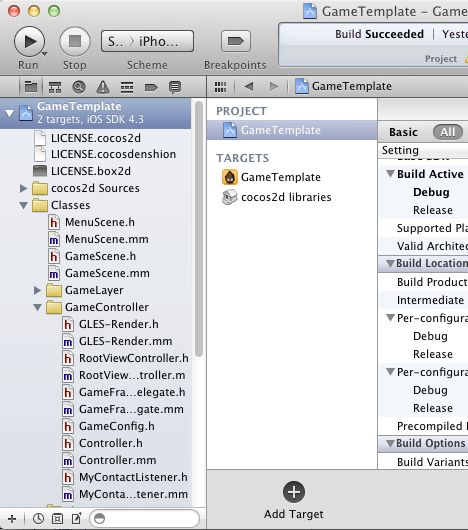Collapse the Build Active setting
This screenshot has width=468, height=530.
[391, 174]
